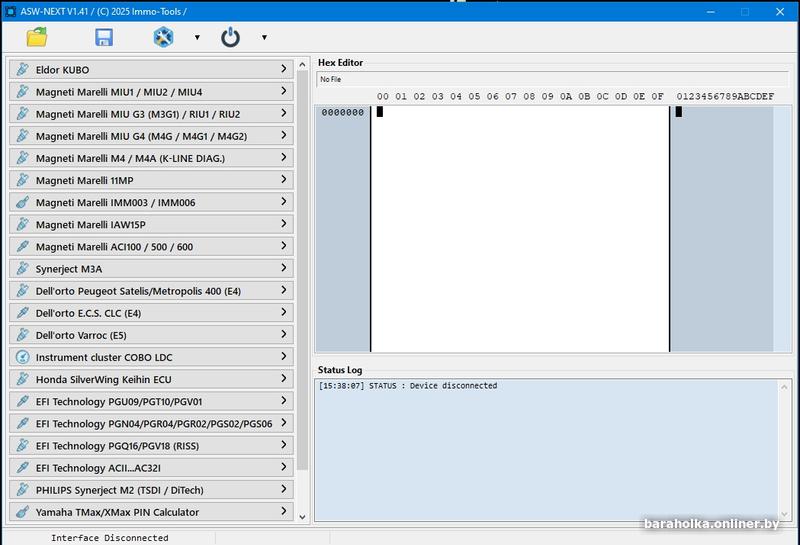800x545 pixels.
Task: Open EFI Technology PGU09/PGT10/PGV01
Action: pyautogui.click(x=151, y=401)
